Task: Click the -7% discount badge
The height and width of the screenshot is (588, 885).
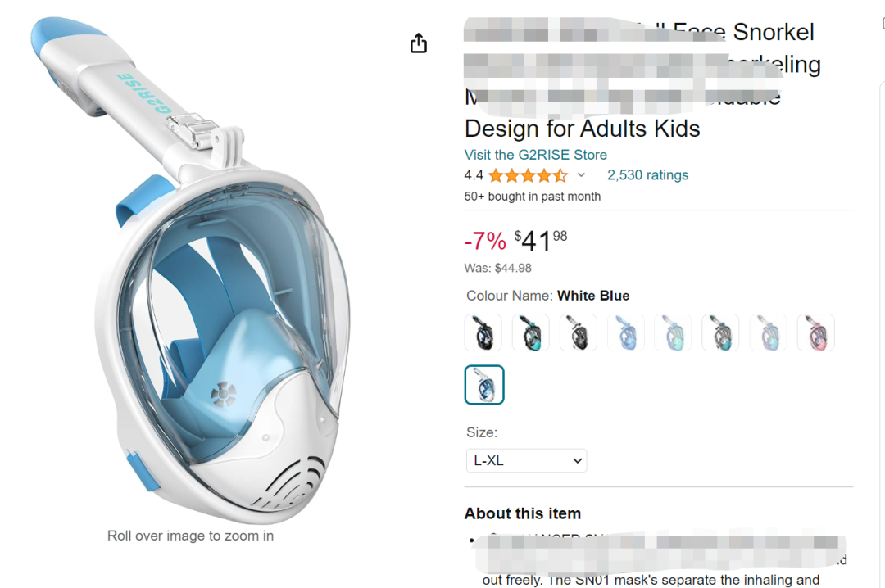Action: click(485, 242)
